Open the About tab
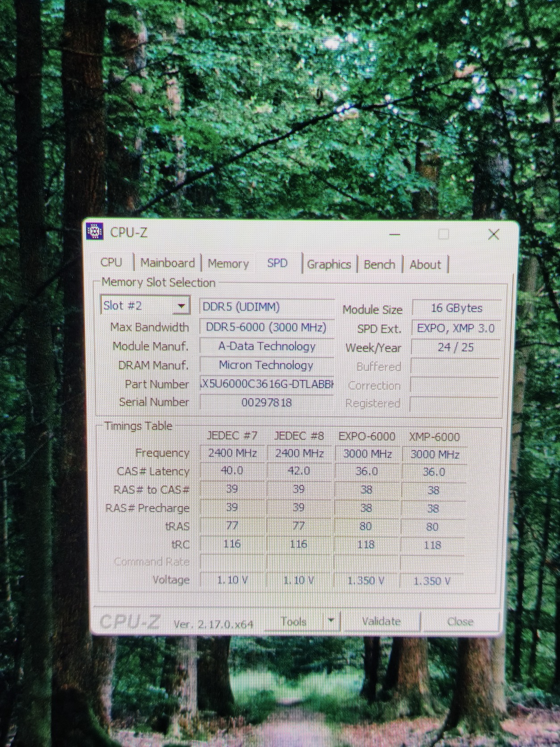 click(425, 265)
